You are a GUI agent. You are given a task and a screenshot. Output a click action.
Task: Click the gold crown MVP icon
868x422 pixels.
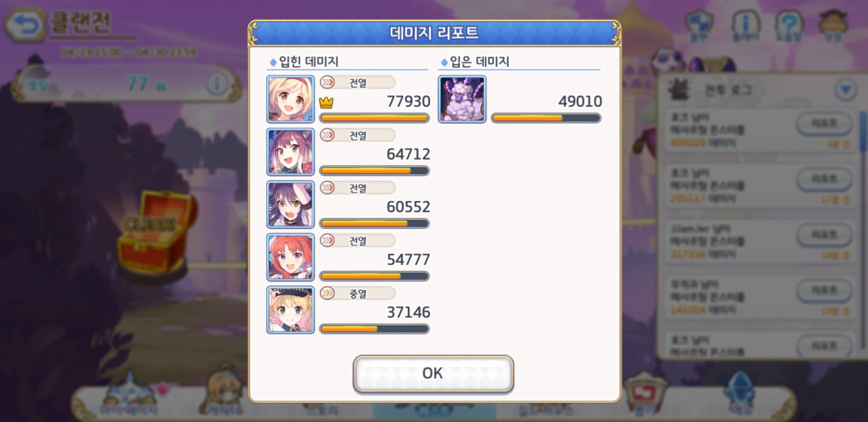(326, 103)
